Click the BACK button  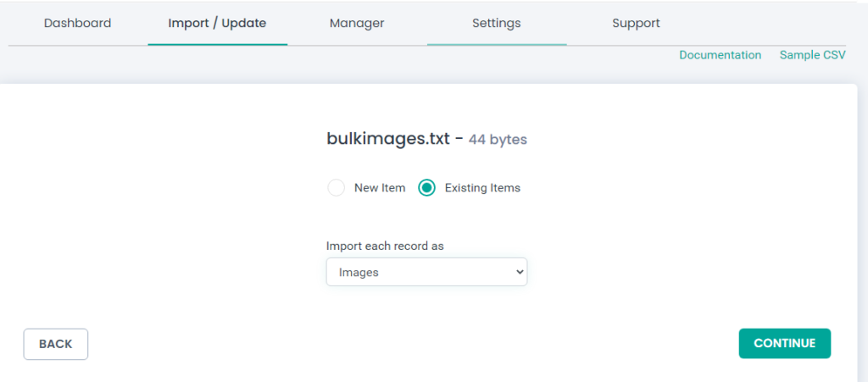click(55, 344)
